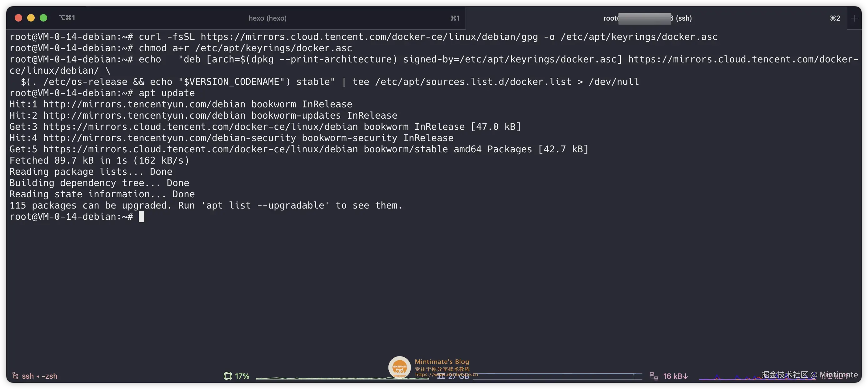868x389 pixels.
Task: Click the CPU chip icon in status bar
Action: (228, 376)
